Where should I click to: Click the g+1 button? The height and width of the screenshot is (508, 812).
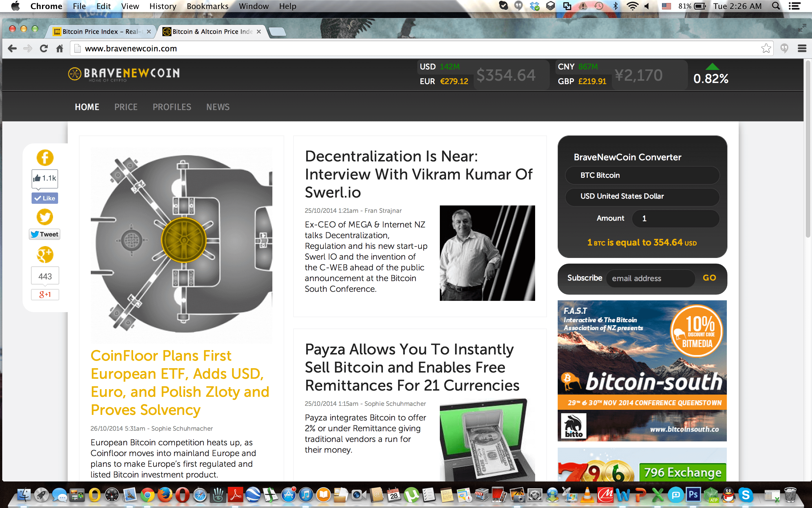coord(45,295)
